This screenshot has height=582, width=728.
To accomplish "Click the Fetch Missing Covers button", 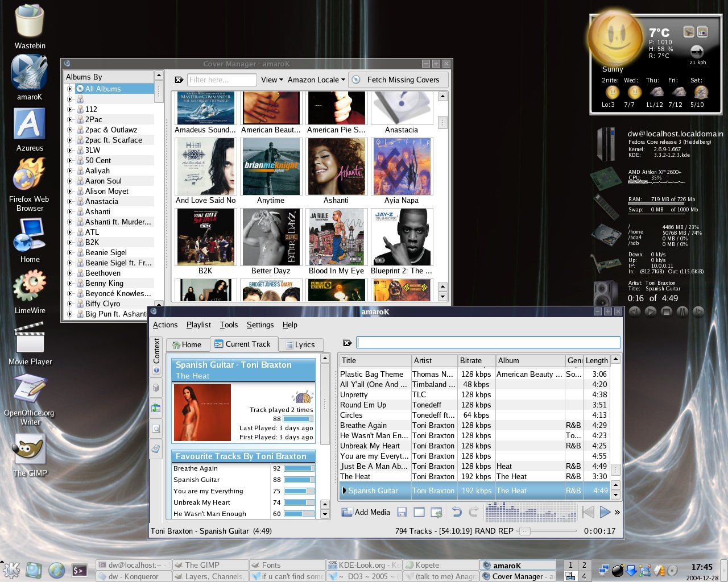I will [397, 80].
